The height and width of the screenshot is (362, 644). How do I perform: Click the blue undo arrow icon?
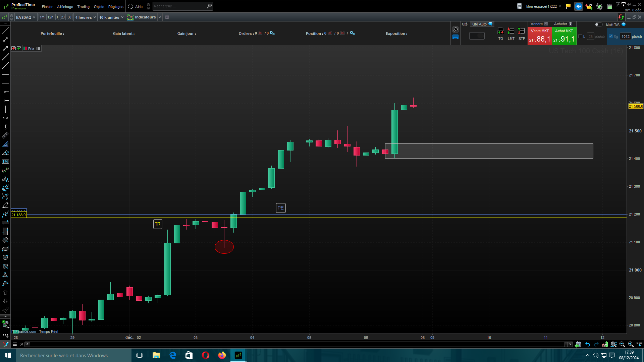click(588, 344)
